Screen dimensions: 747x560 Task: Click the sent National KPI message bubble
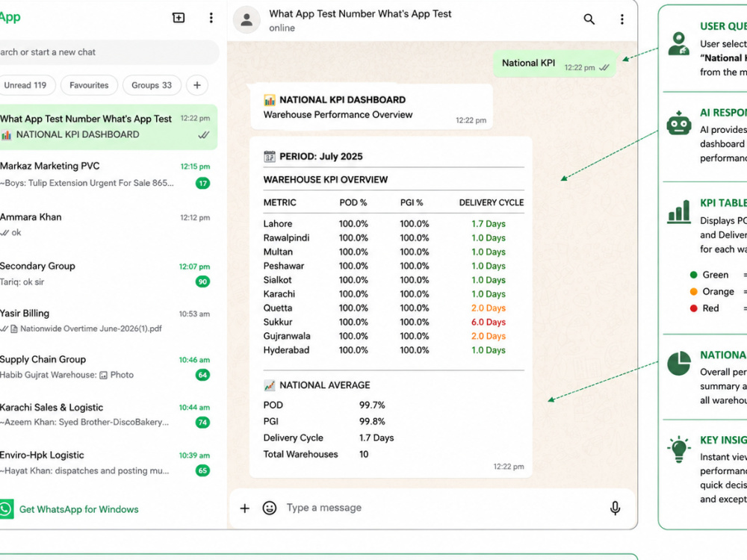(555, 63)
